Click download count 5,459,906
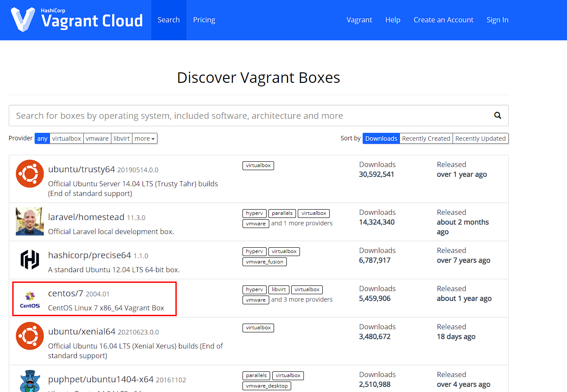 (x=375, y=298)
